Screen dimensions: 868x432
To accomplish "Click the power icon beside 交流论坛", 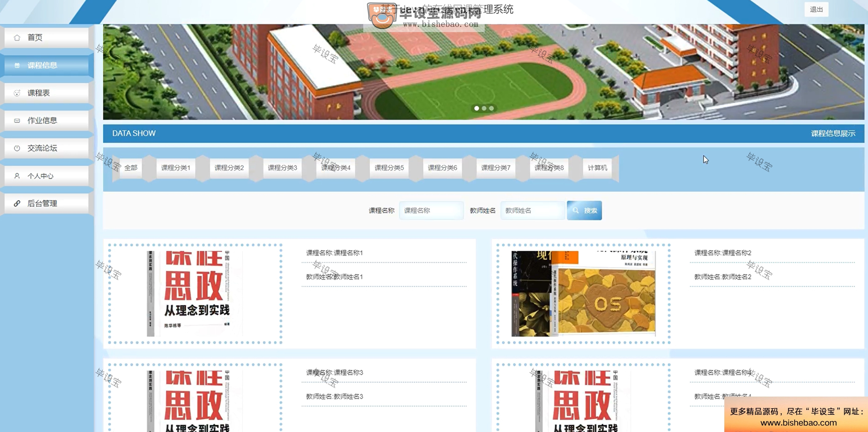I will (17, 148).
